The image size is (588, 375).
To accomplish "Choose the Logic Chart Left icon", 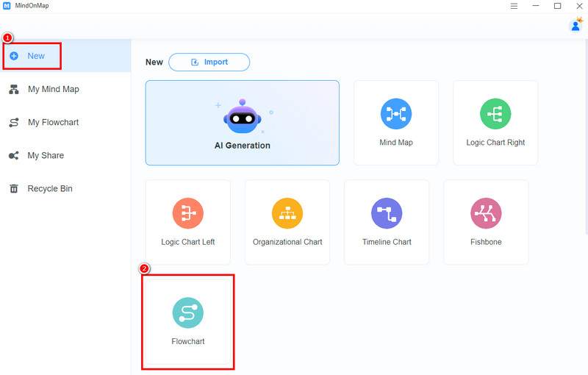I will pos(187,213).
